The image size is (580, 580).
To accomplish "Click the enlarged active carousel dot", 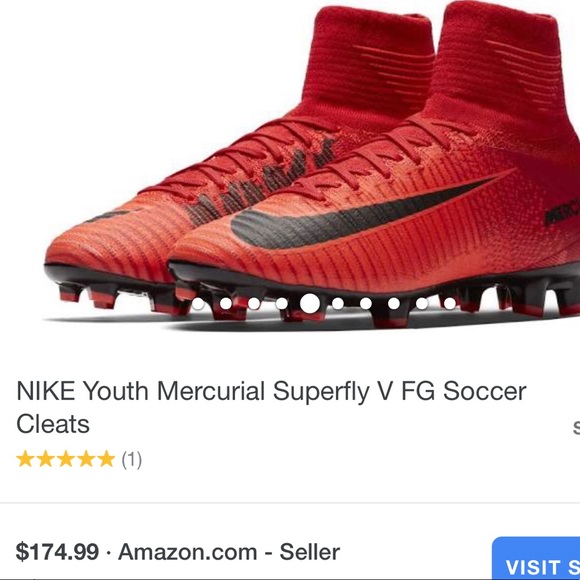I will click(x=310, y=303).
